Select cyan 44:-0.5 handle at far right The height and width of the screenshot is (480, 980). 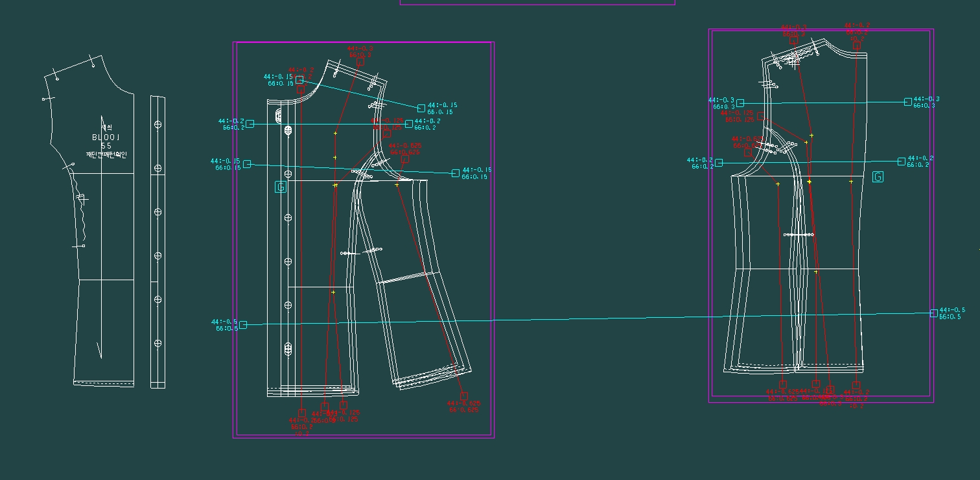point(934,313)
